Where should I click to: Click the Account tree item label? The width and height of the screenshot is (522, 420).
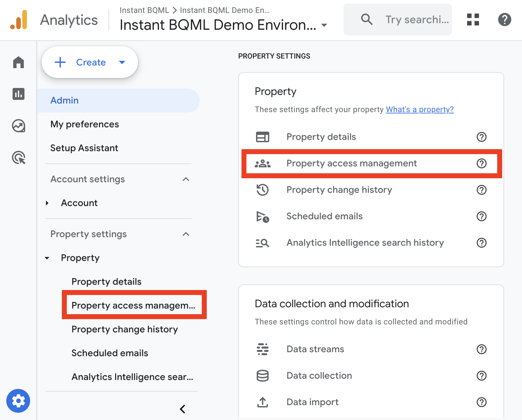click(79, 203)
